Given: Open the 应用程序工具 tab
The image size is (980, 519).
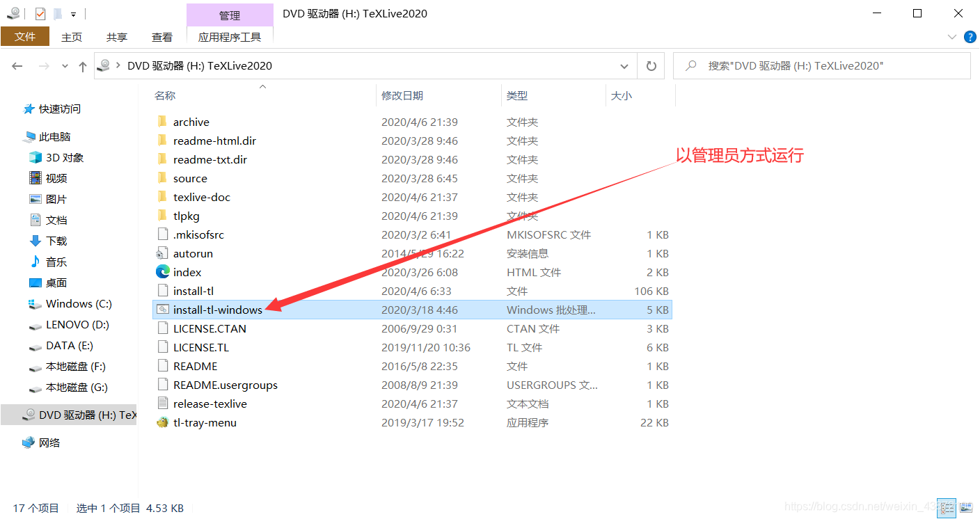Looking at the screenshot, I should [230, 37].
